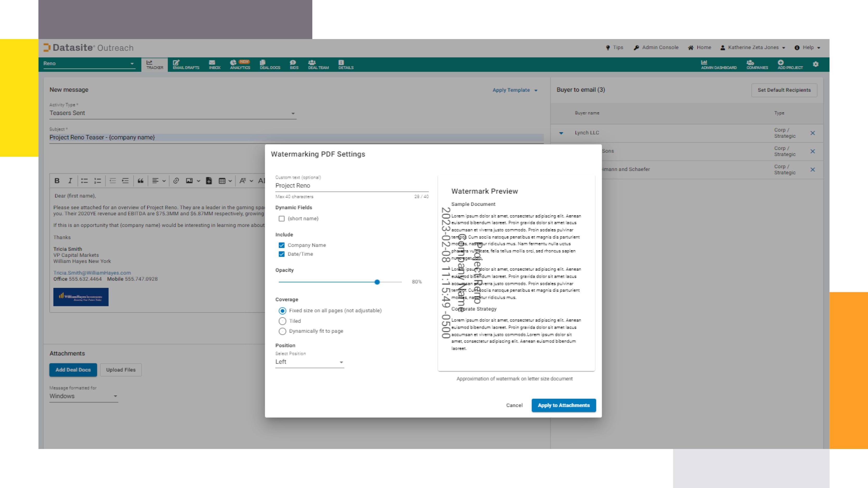The width and height of the screenshot is (868, 488).
Task: Open the Admin Console
Action: click(656, 47)
